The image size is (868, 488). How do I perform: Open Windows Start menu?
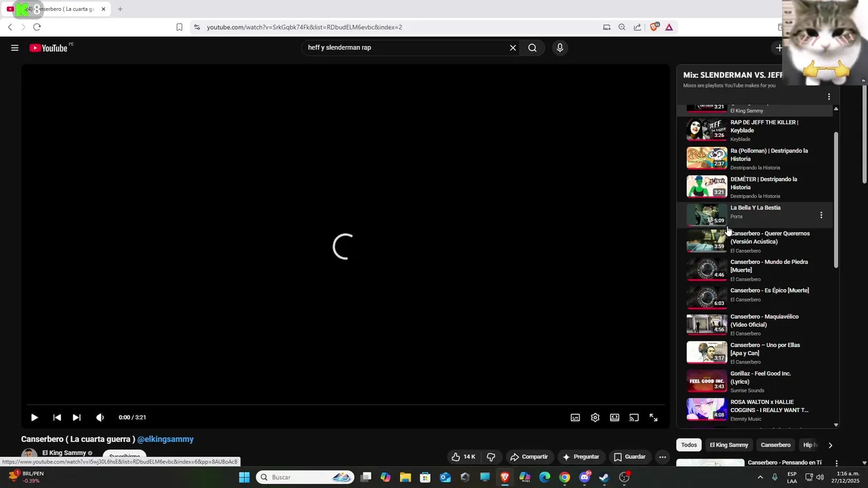click(244, 477)
